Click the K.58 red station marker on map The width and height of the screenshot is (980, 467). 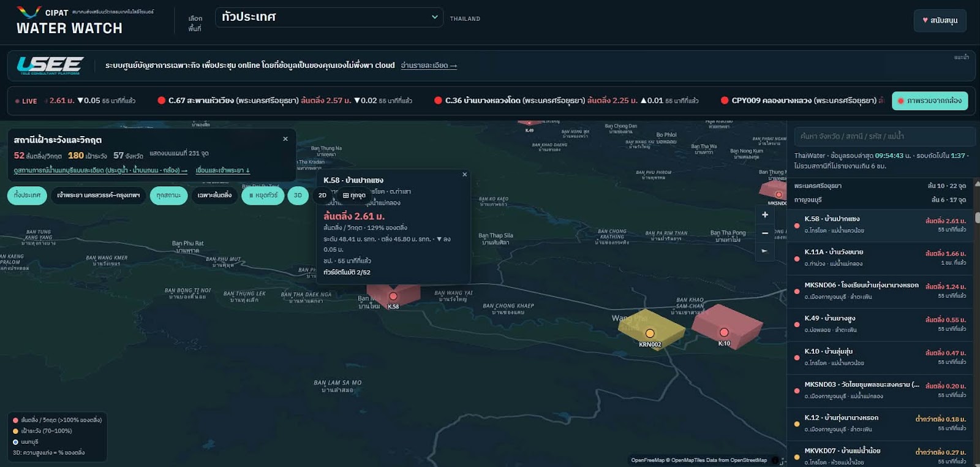click(x=393, y=297)
